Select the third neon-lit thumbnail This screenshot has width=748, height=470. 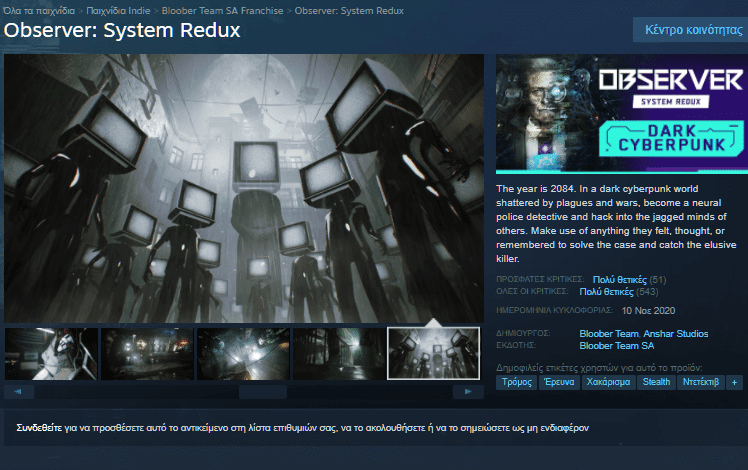coord(243,354)
